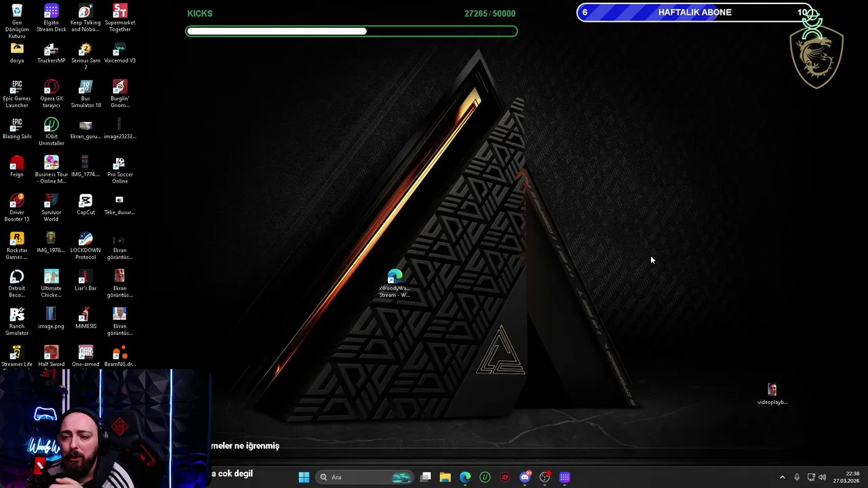Click the KICKS goal progress bar

point(352,31)
